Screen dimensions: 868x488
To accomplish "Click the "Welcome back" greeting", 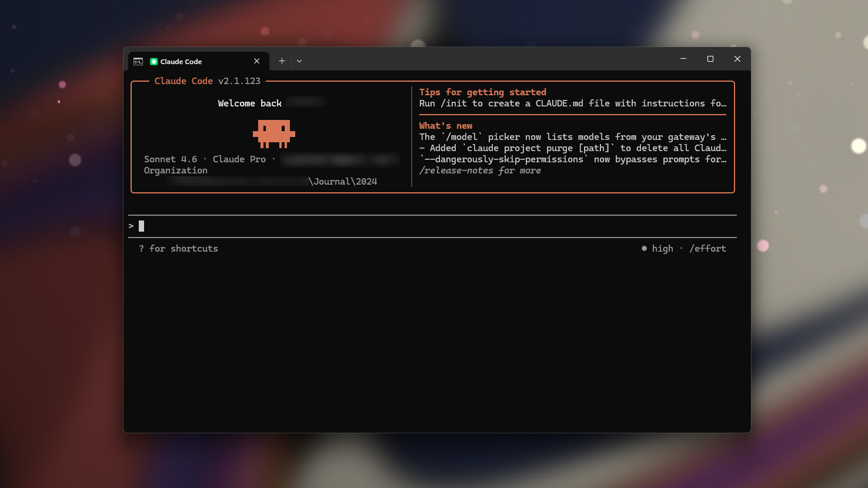I will pyautogui.click(x=250, y=103).
